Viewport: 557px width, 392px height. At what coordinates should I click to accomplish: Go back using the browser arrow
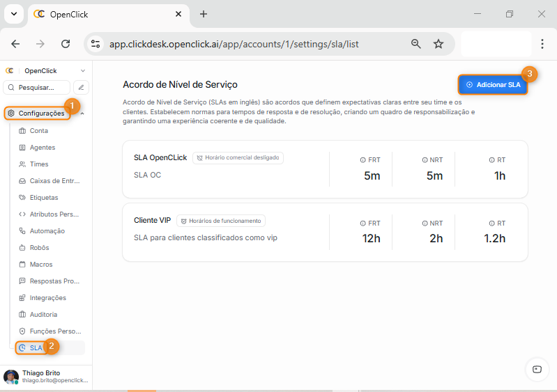15,44
